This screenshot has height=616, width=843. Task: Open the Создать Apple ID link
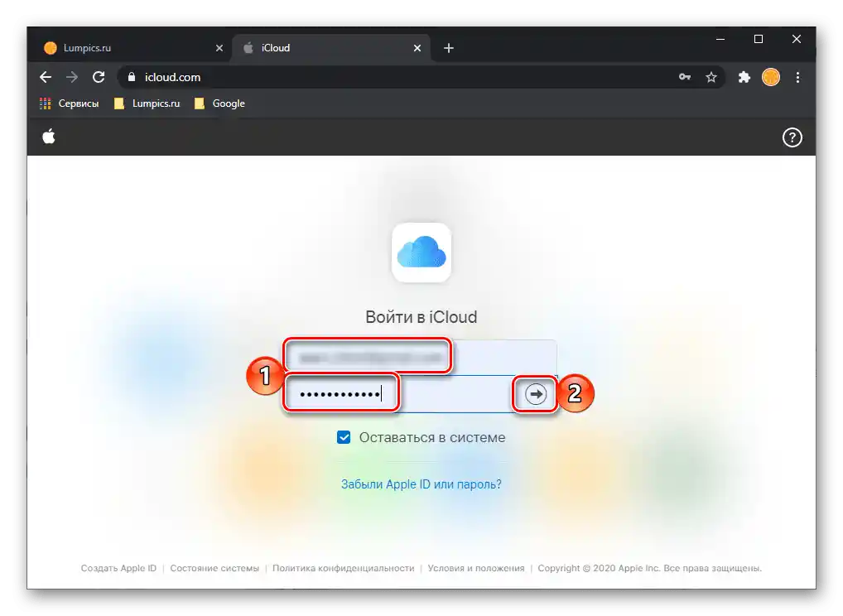pos(118,568)
